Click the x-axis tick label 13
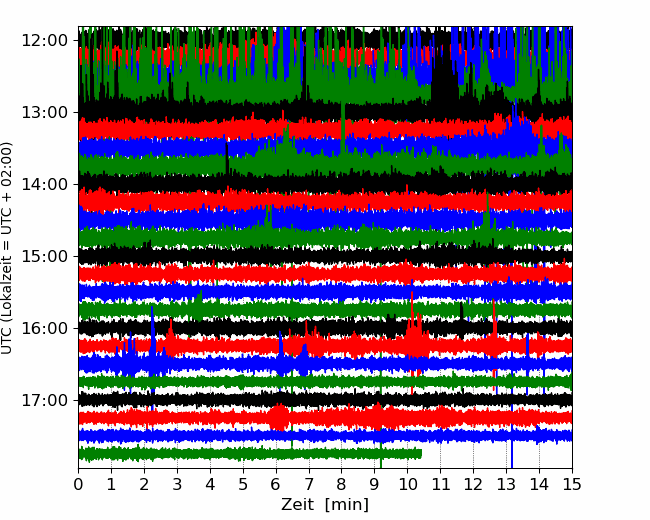 click(506, 484)
